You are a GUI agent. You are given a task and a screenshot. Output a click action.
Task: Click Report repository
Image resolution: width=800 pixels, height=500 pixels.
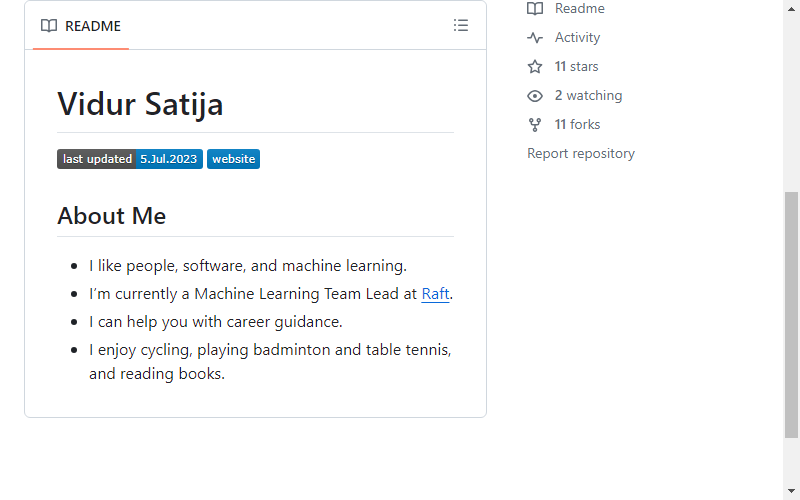coord(581,154)
